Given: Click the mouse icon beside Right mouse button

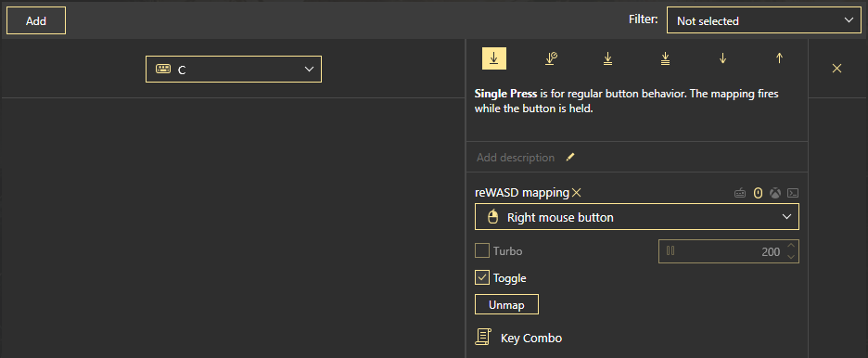Looking at the screenshot, I should point(492,217).
